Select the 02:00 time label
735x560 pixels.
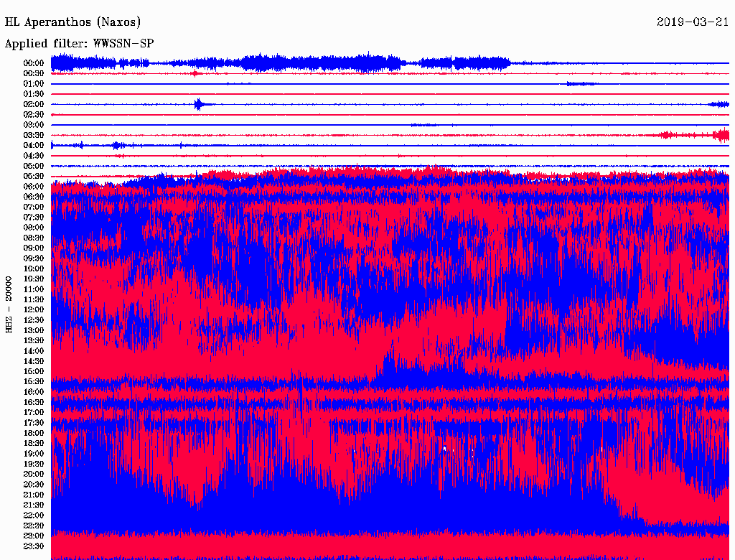coord(34,104)
